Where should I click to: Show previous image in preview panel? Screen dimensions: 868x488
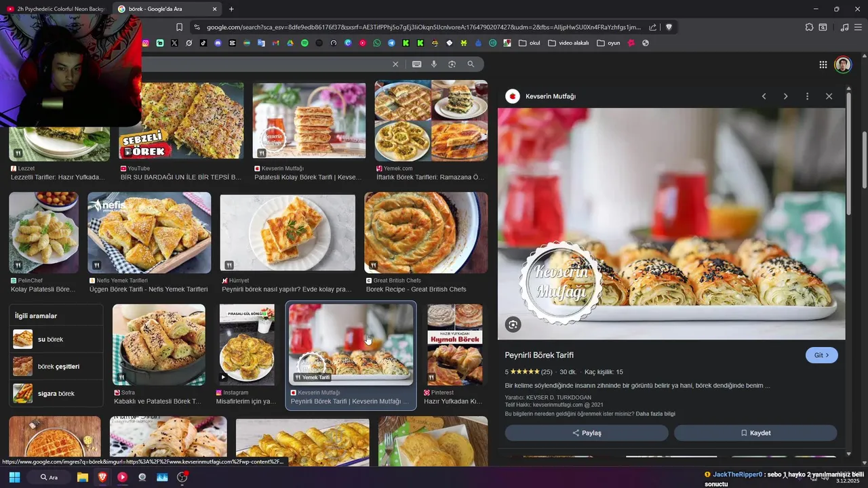pos(764,96)
